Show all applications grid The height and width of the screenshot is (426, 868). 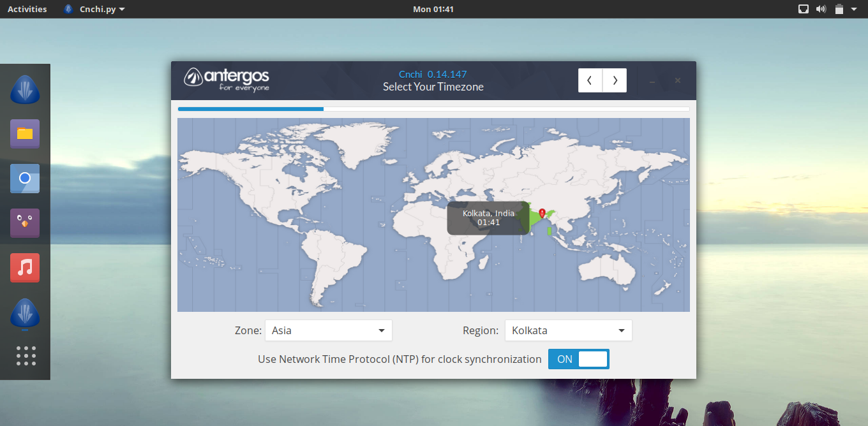26,356
